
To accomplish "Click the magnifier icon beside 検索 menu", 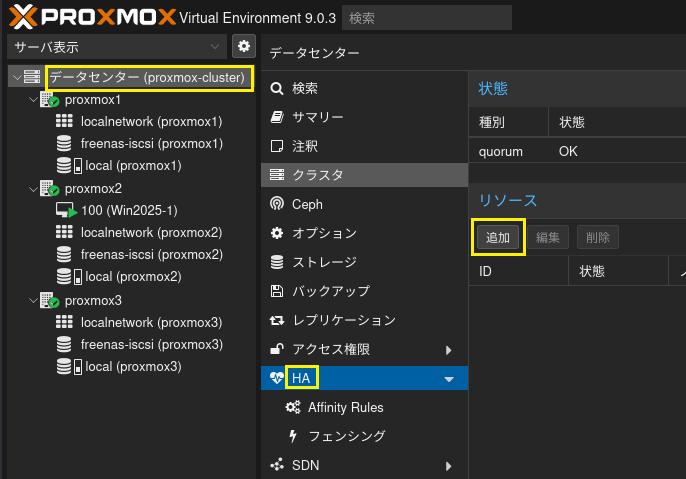I will (x=276, y=88).
